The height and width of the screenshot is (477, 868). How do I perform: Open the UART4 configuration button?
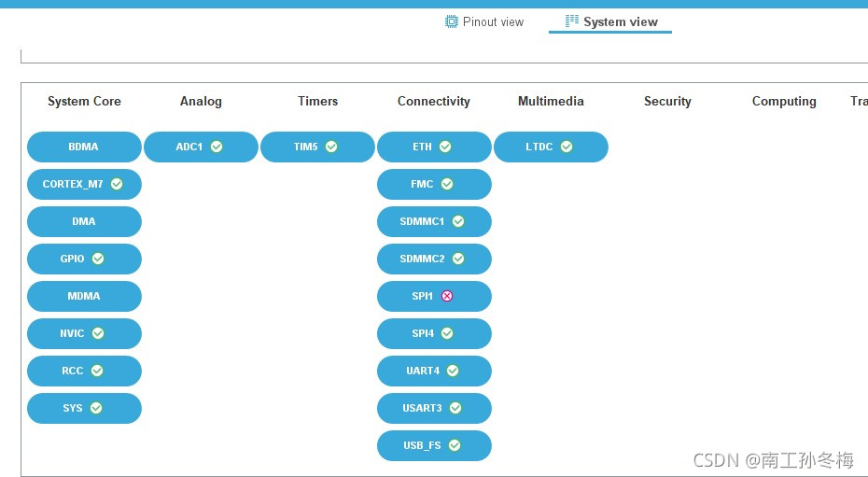click(x=434, y=371)
